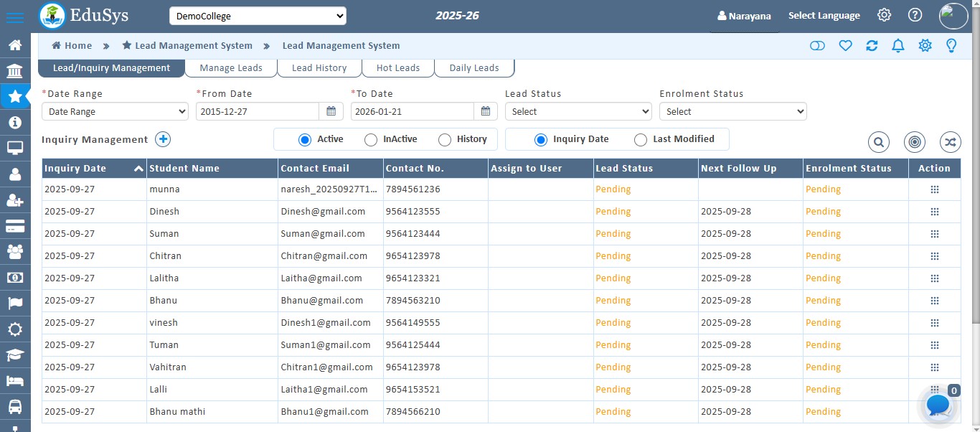This screenshot has width=980, height=432.
Task: Open action grid menu for munna row
Action: 934,189
